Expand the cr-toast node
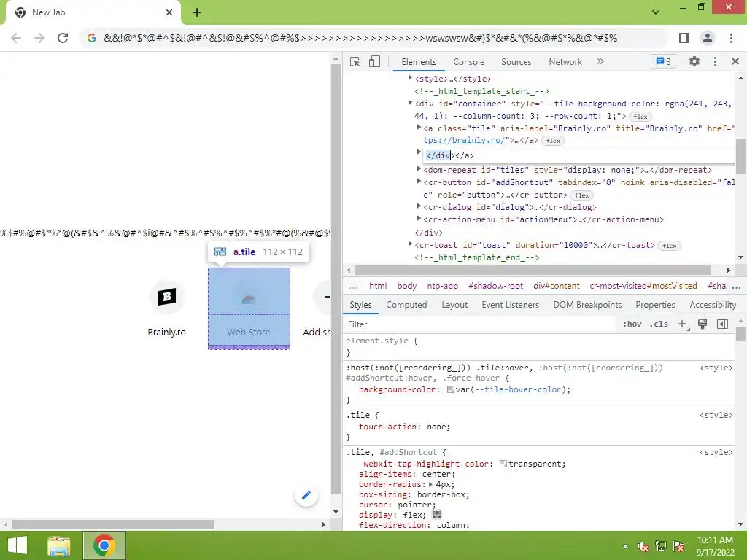The height and width of the screenshot is (560, 747). (410, 244)
